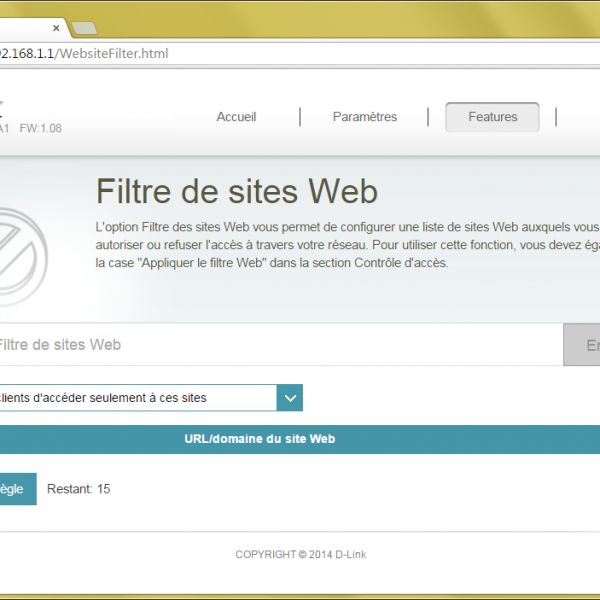Click the FW:1.08 firmware version label
The image size is (600, 600).
click(x=40, y=129)
